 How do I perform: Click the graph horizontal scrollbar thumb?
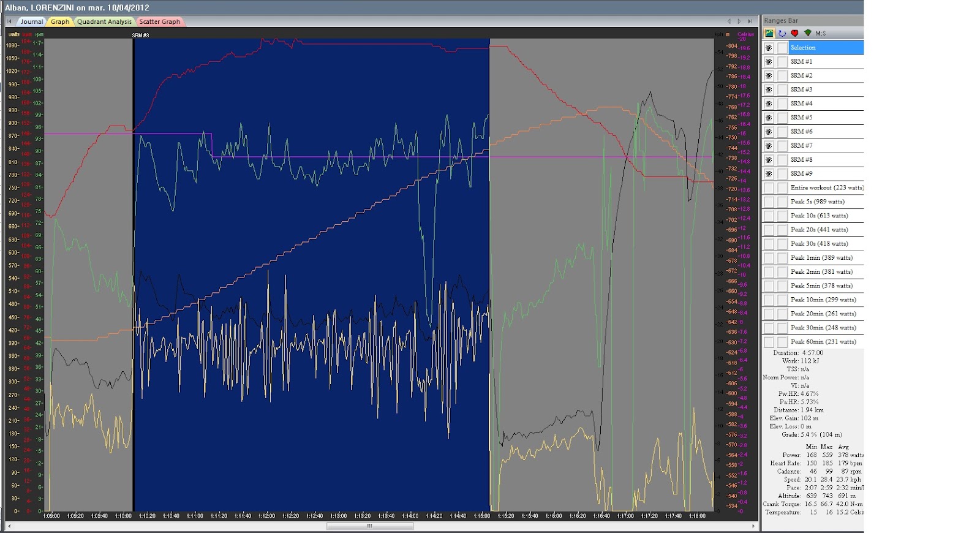click(x=369, y=526)
